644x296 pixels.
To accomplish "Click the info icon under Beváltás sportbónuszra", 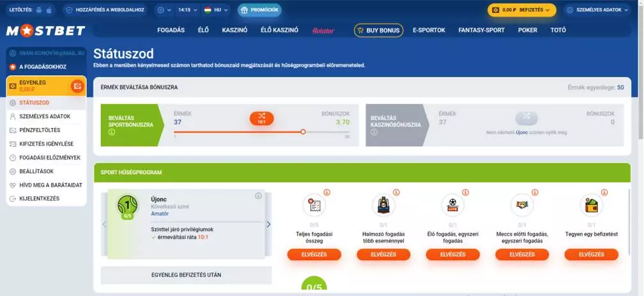I will click(112, 132).
